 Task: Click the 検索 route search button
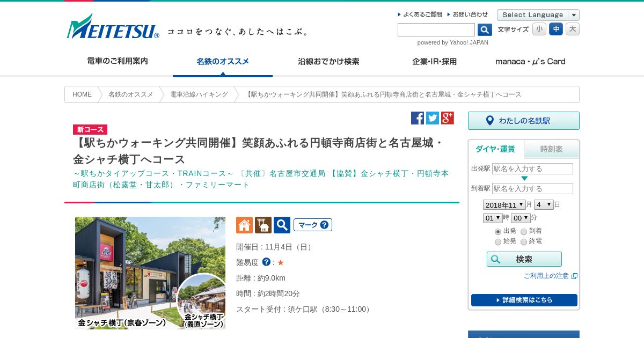point(524,259)
